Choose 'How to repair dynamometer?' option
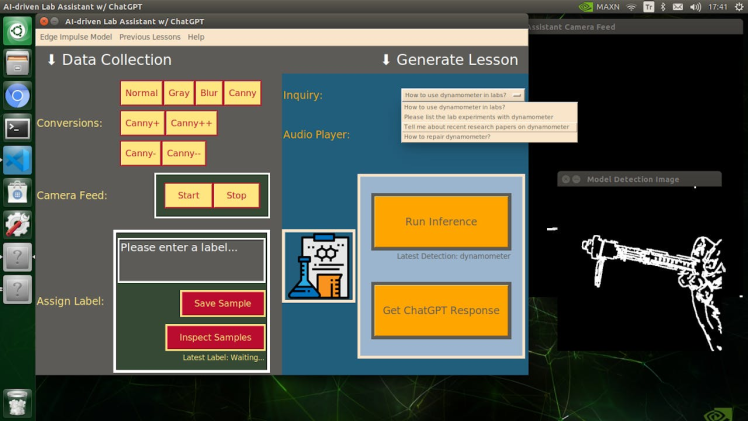Screen dimensions: 748x421 [489, 137]
